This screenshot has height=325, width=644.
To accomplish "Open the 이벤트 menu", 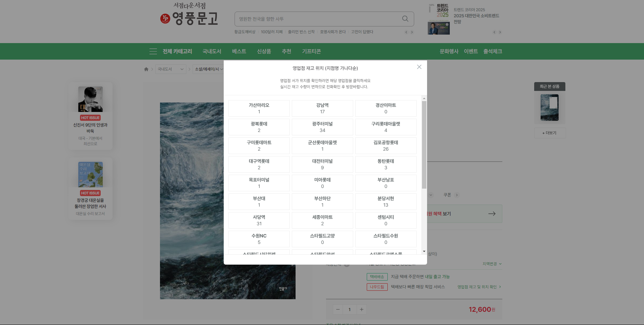I will 470,51.
